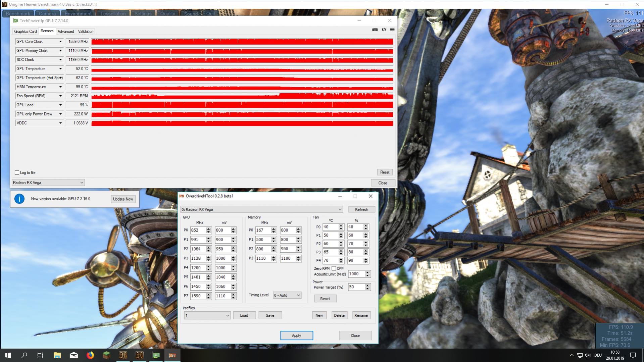The height and width of the screenshot is (362, 644).
Task: Click the Reset button in OverdriveNTool
Action: (x=325, y=299)
